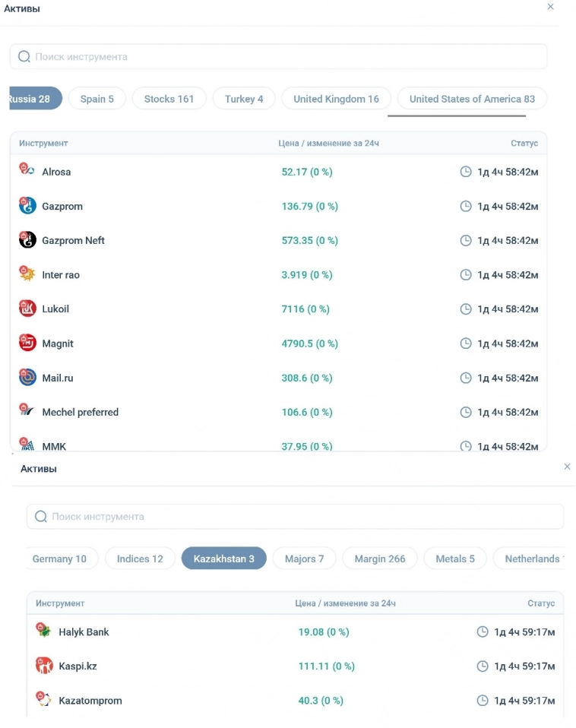Open the Metals 5 category tab
The image size is (576, 728).
pyautogui.click(x=455, y=559)
